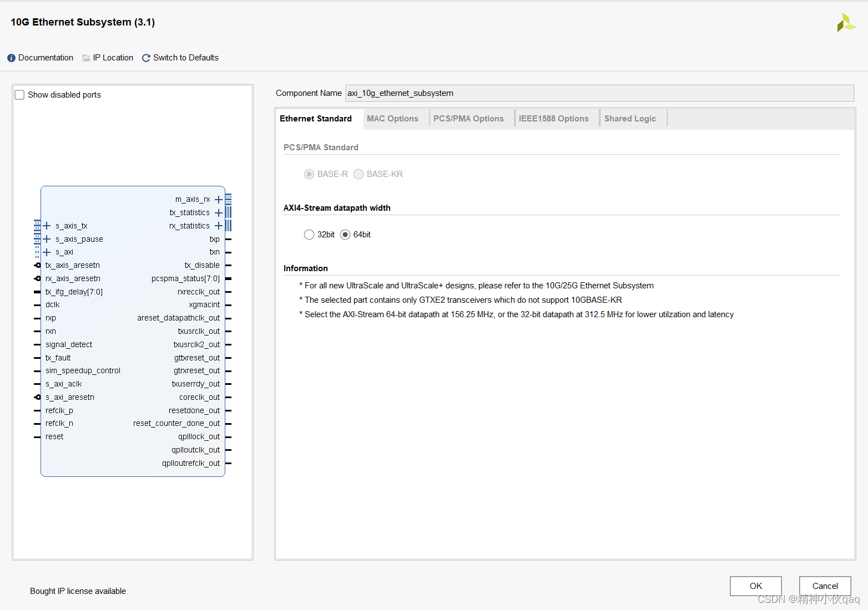The width and height of the screenshot is (868, 610).
Task: Open the Documentation info icon
Action: (x=11, y=58)
